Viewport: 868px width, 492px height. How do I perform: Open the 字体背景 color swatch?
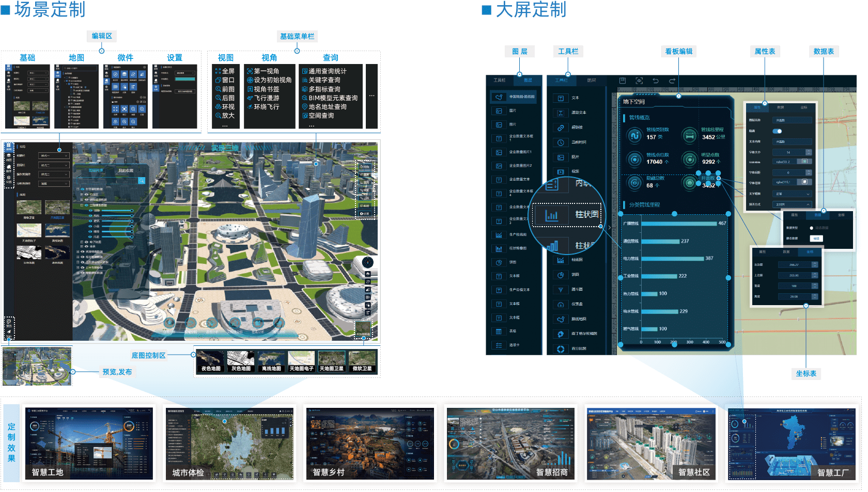coord(804,182)
